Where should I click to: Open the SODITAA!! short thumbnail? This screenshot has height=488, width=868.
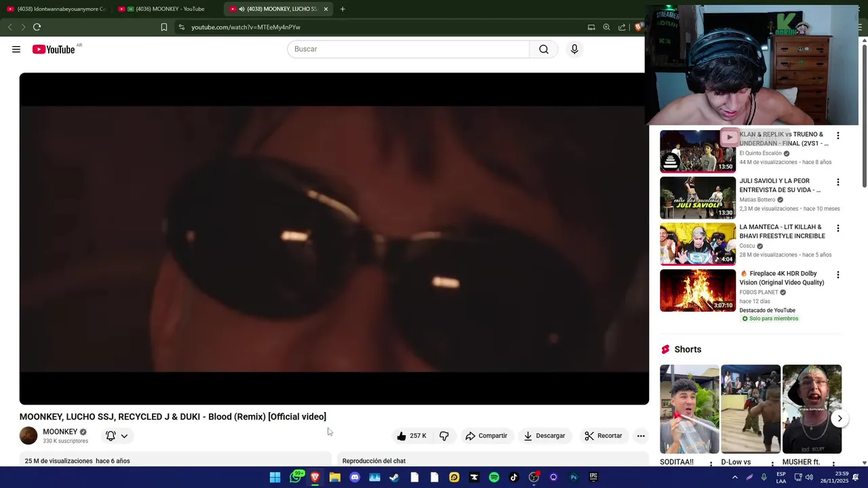click(689, 409)
